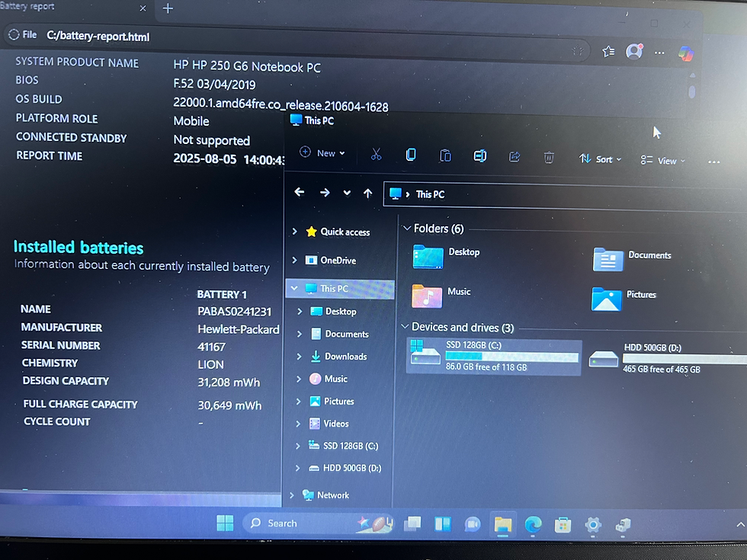
Task: Select Music in the navigation tree
Action: pos(335,379)
